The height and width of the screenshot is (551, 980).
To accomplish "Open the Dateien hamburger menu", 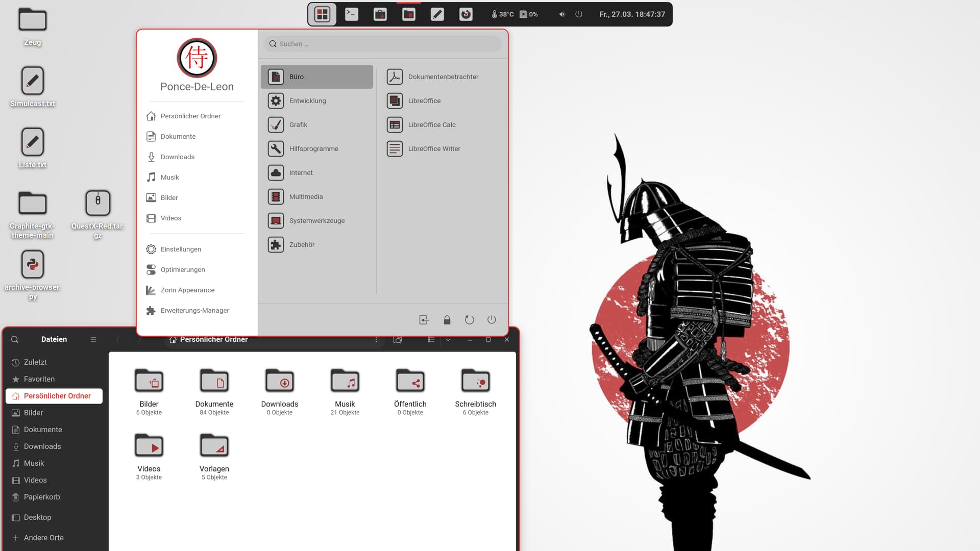I will [x=93, y=339].
